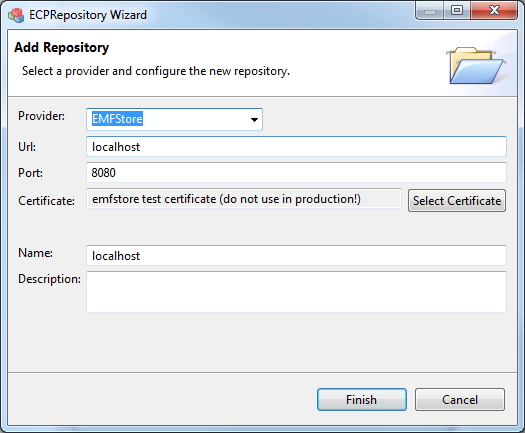525x433 pixels.
Task: Click into the Url field
Action: pos(296,146)
